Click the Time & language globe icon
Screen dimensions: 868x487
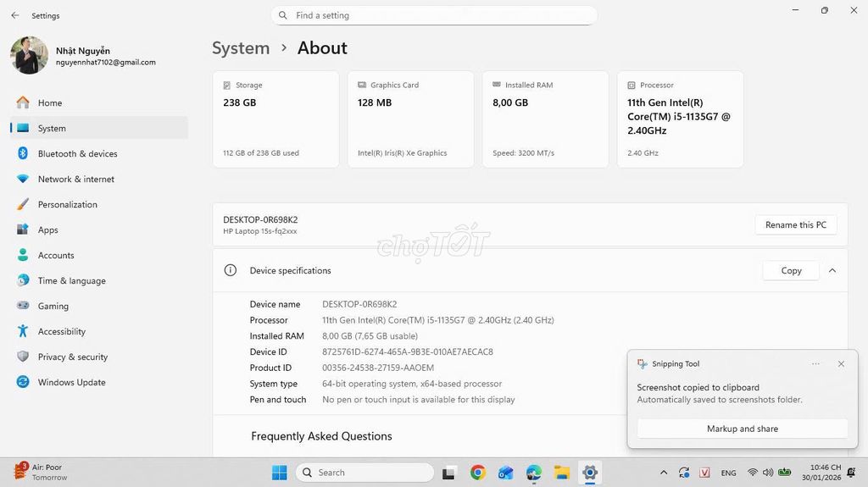[x=23, y=280]
